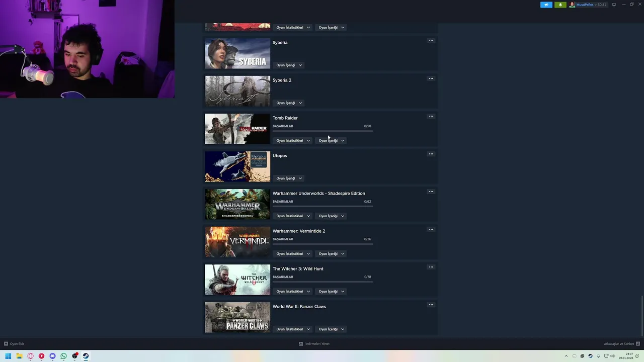644x362 pixels.
Task: Open The Witcher 3: Wild Hunt title
Action: click(x=298, y=269)
